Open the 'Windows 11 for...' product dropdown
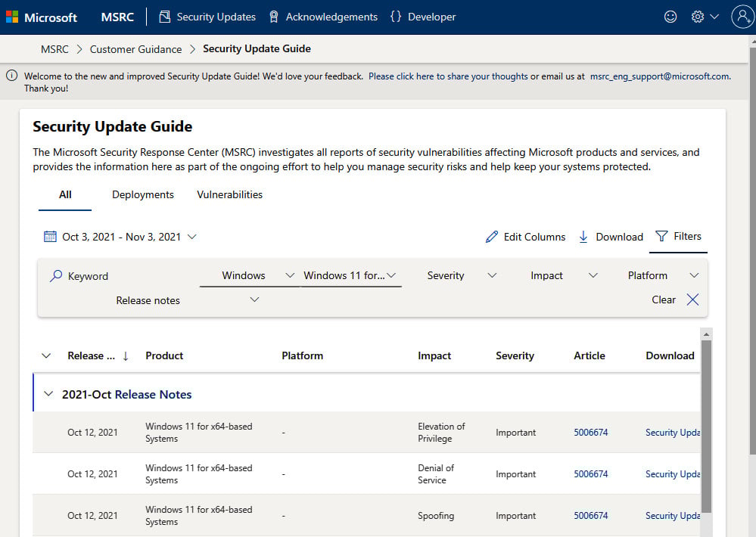The width and height of the screenshot is (756, 537). click(x=350, y=276)
